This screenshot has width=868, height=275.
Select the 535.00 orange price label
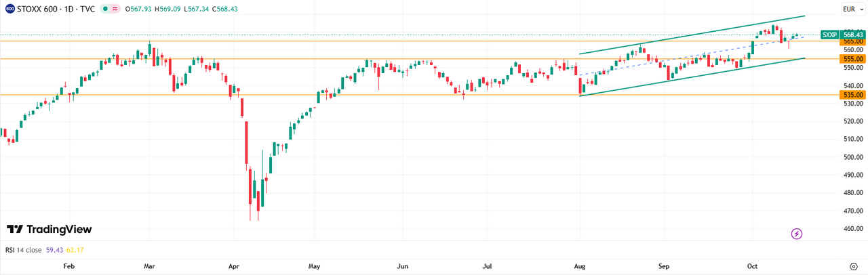pos(852,96)
